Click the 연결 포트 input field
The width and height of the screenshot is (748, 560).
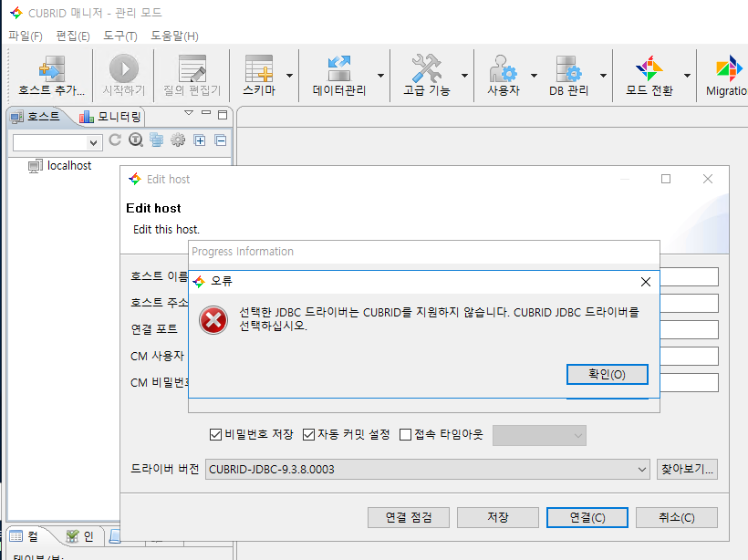[x=690, y=329]
